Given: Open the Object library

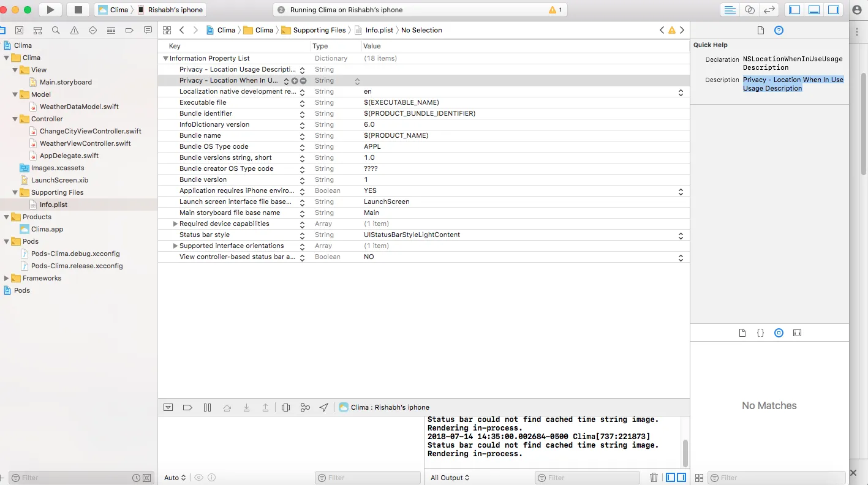Looking at the screenshot, I should tap(779, 333).
